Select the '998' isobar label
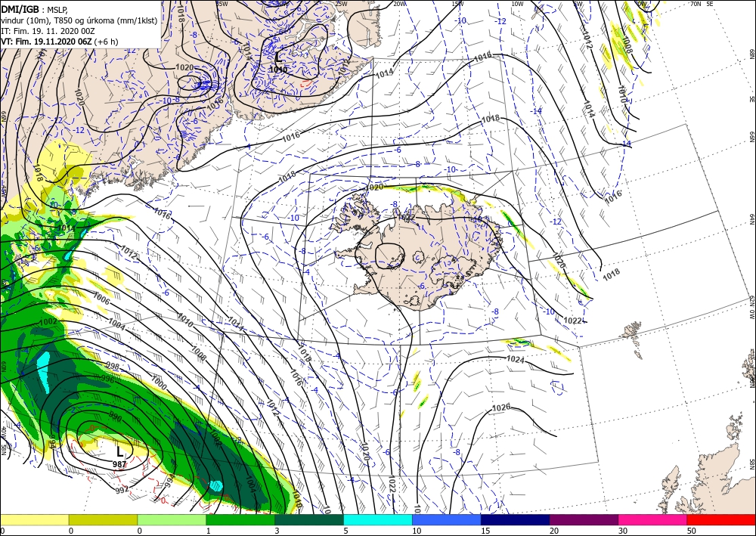The height and width of the screenshot is (536, 756). pos(112,367)
